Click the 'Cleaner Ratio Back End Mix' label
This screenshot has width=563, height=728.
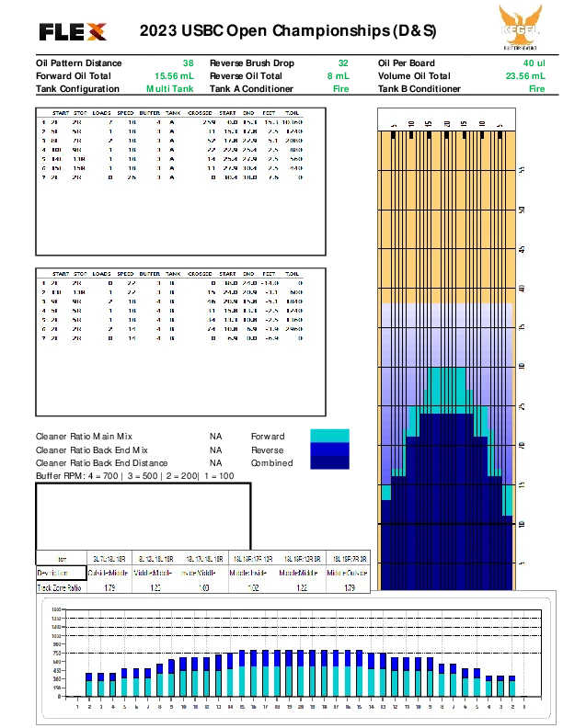tap(92, 449)
